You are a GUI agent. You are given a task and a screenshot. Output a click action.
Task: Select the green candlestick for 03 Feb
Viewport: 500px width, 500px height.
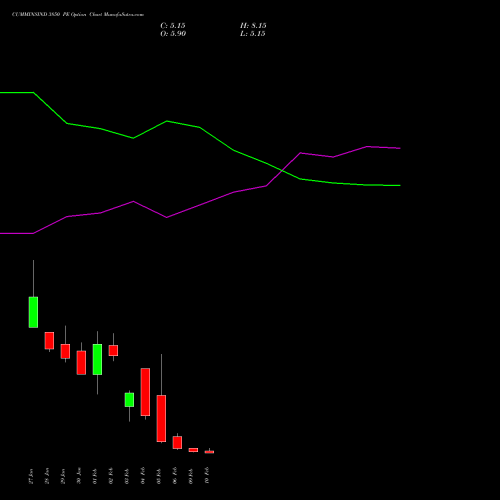coord(129,400)
